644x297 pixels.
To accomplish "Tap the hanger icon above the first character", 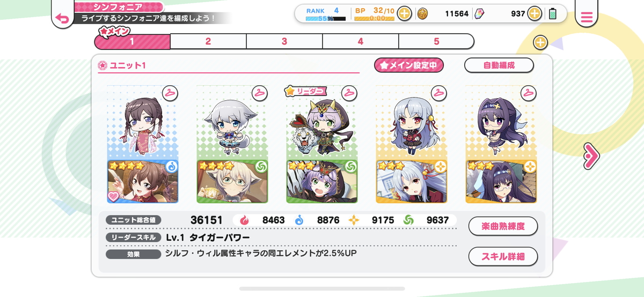I will pyautogui.click(x=170, y=93).
